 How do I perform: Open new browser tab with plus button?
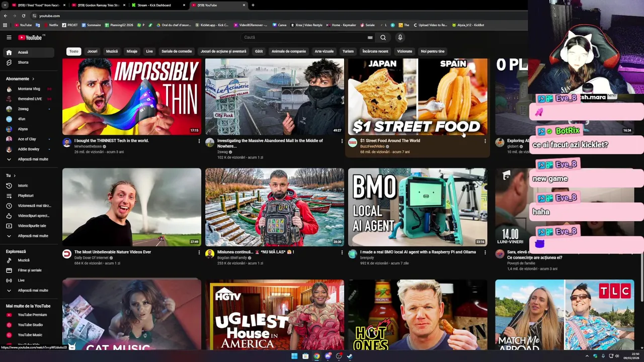pyautogui.click(x=253, y=5)
